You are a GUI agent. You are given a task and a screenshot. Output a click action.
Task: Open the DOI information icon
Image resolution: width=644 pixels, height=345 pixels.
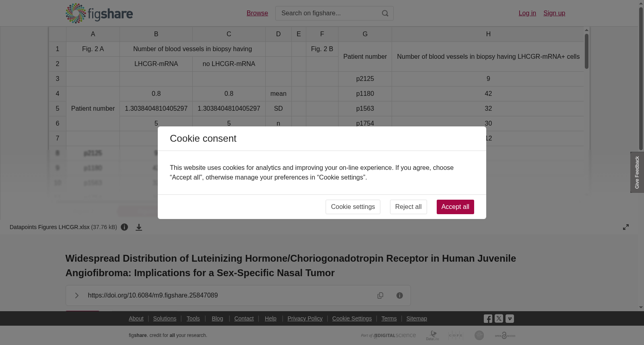[x=400, y=295]
